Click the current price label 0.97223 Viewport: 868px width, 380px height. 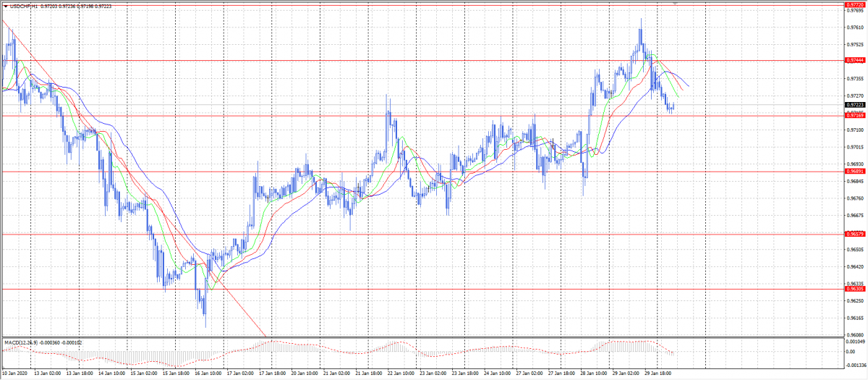pos(854,104)
